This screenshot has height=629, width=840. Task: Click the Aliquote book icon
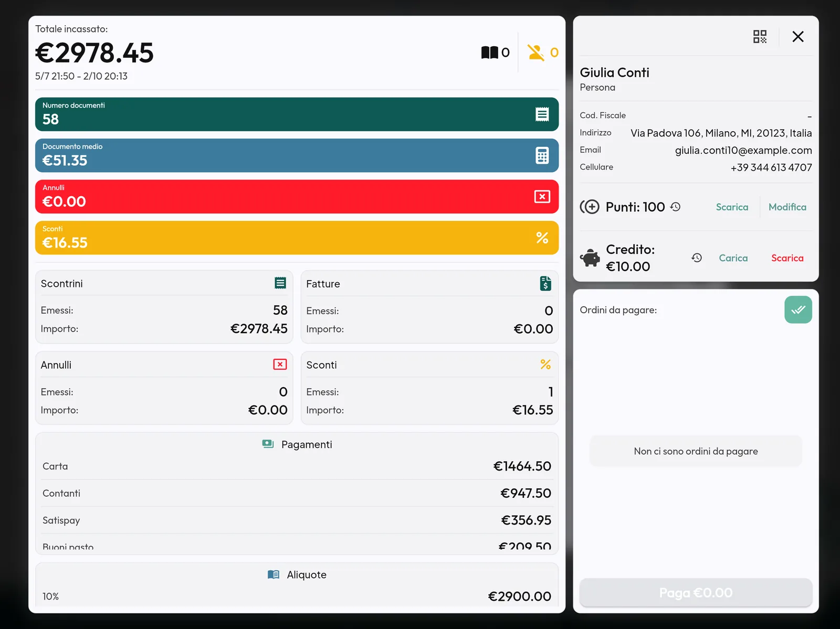click(x=274, y=574)
